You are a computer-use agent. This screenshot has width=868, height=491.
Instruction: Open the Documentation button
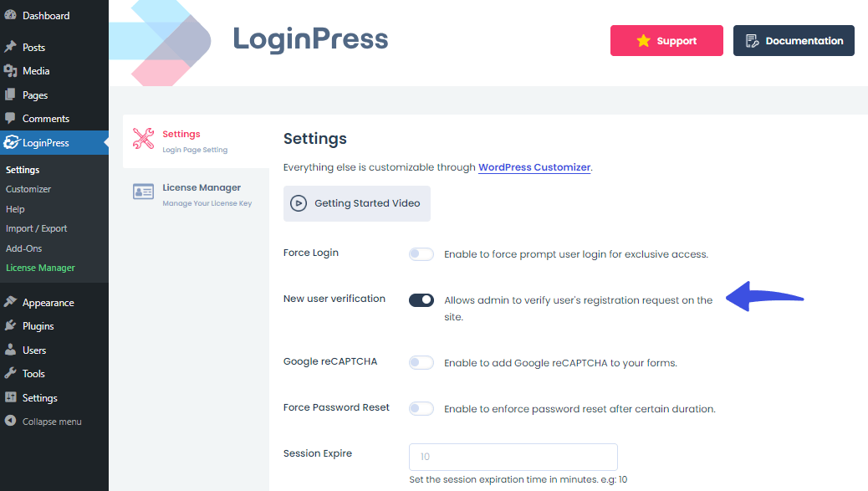pos(794,40)
